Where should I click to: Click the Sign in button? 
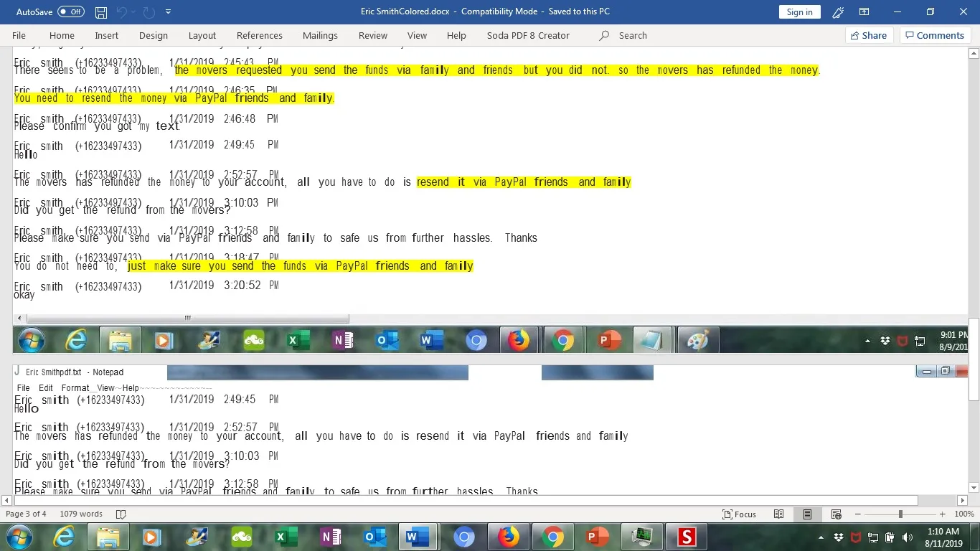click(799, 12)
